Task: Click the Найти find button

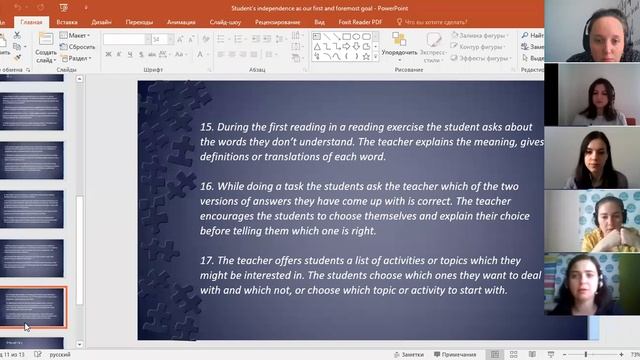Action: tap(532, 36)
